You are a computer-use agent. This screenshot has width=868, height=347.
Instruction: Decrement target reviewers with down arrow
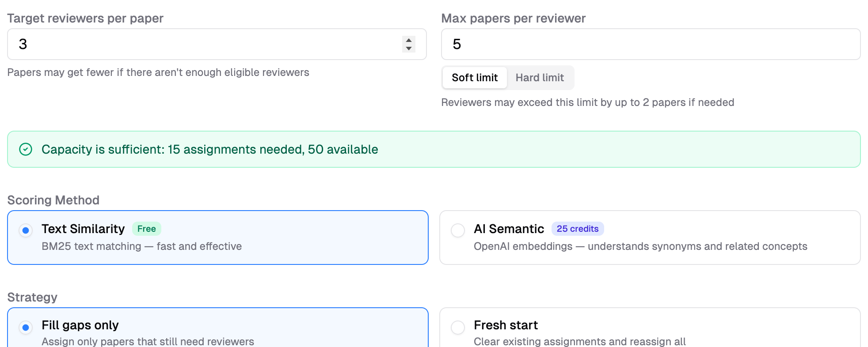coord(409,48)
